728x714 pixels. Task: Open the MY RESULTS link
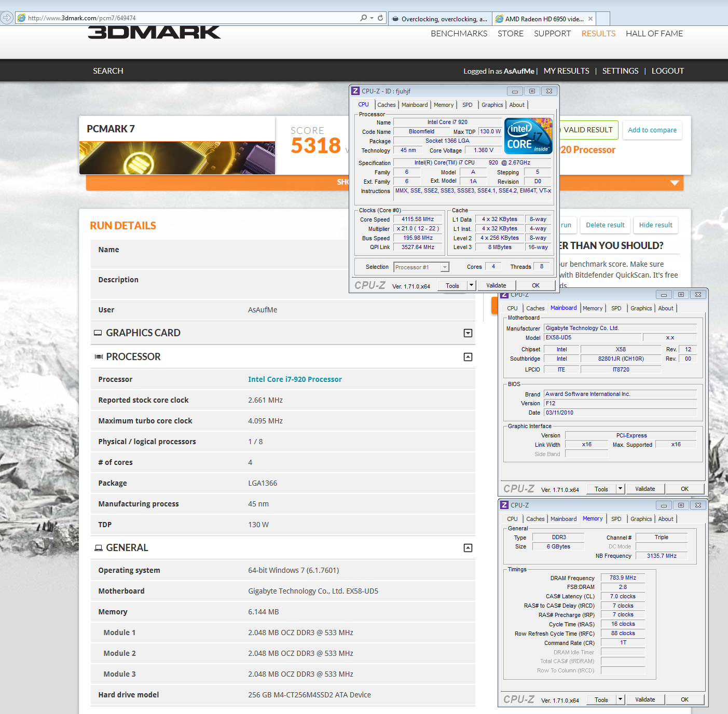click(x=566, y=71)
